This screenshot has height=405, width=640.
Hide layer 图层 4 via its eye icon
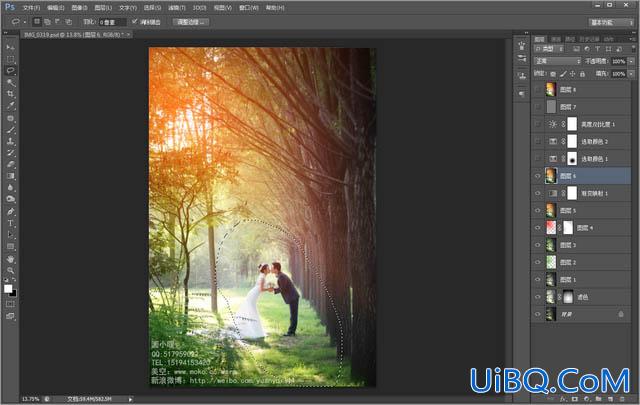coord(538,228)
